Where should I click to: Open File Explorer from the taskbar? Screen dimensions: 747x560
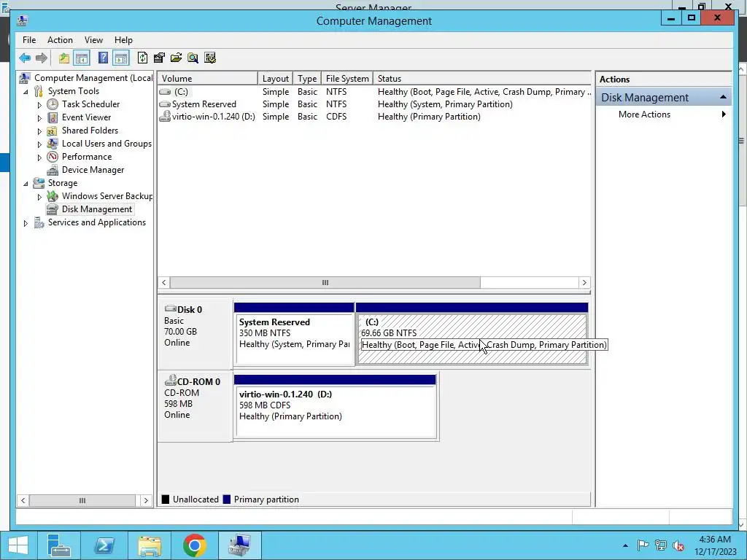[x=149, y=545]
